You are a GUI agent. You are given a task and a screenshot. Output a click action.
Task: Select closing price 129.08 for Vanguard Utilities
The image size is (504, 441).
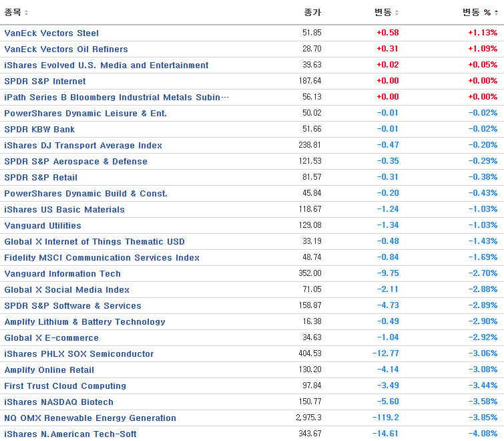310,225
